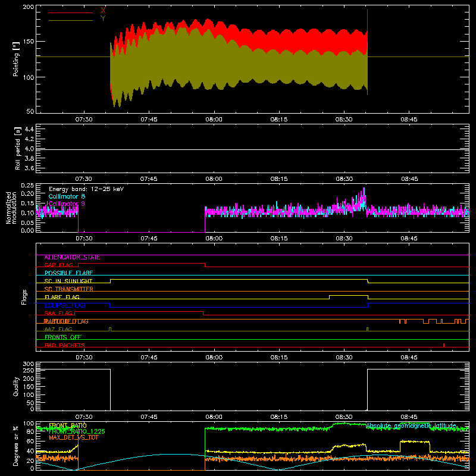The width and height of the screenshot is (476, 476).
Task: Click the 07:45 label under Flags plot
Action: [149, 358]
